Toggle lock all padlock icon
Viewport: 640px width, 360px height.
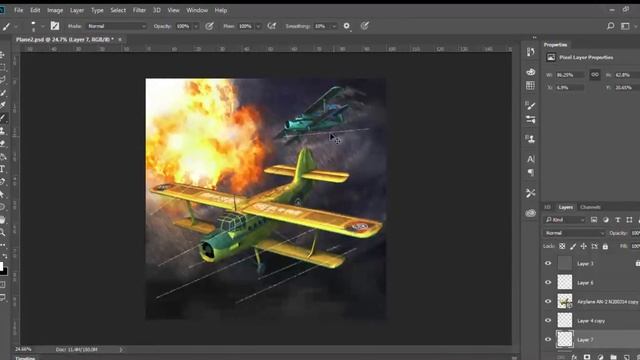pyautogui.click(x=605, y=246)
